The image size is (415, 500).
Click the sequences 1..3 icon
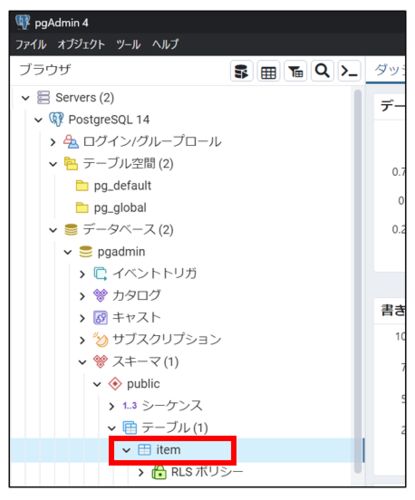[130, 406]
